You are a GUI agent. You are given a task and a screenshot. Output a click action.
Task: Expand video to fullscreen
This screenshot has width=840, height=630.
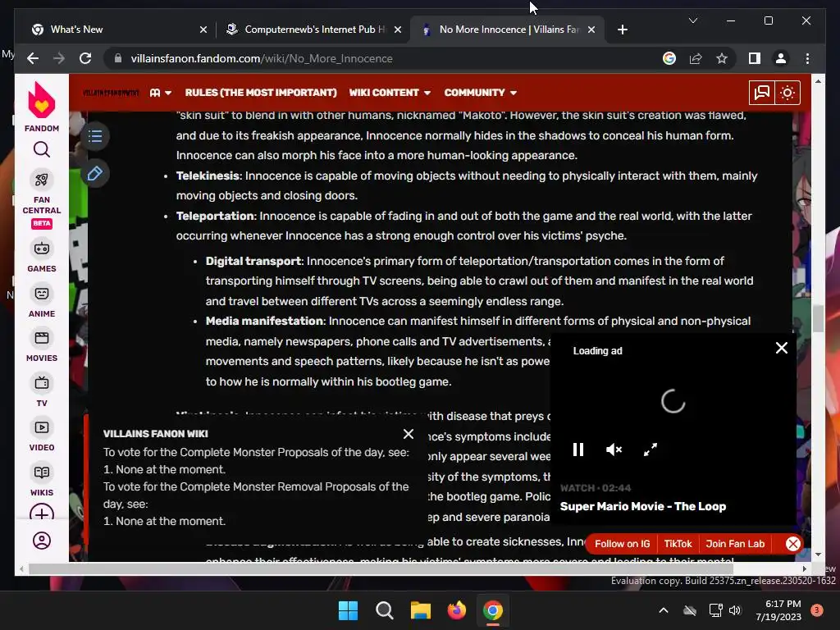click(651, 450)
